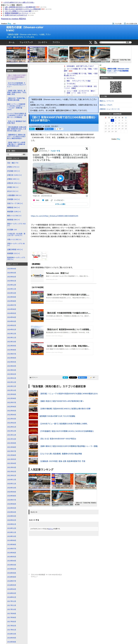Open the X (Twitter) icon in navigation bar
Screen dimensions: 138x644
(90, 43)
